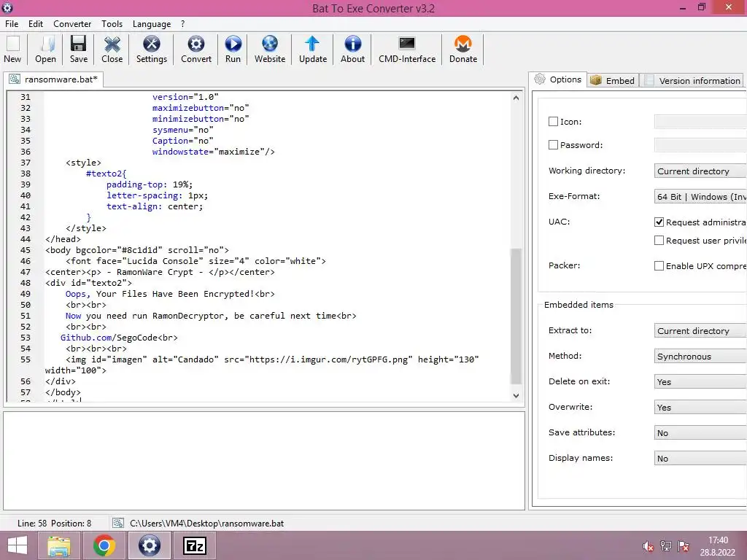This screenshot has width=747, height=560.
Task: Run the batch script with the Run icon
Action: click(233, 50)
